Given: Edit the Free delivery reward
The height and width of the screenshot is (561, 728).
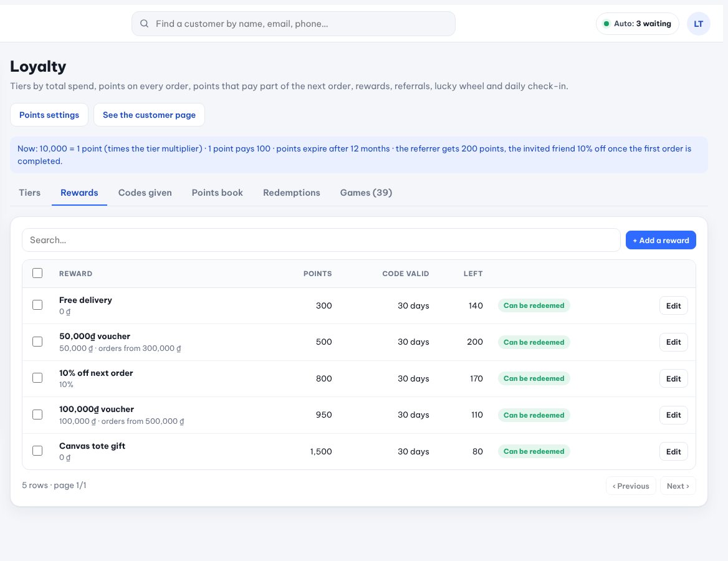Looking at the screenshot, I should pos(673,305).
